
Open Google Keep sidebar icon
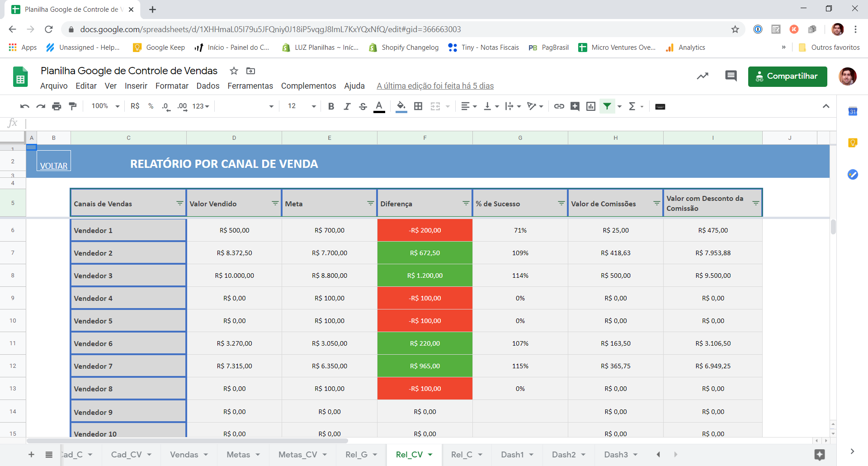(853, 143)
